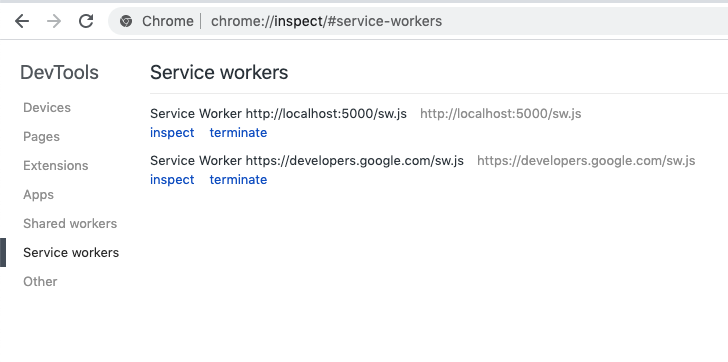Click the DevTools heading in sidebar
This screenshot has width=728, height=362.
(x=59, y=72)
